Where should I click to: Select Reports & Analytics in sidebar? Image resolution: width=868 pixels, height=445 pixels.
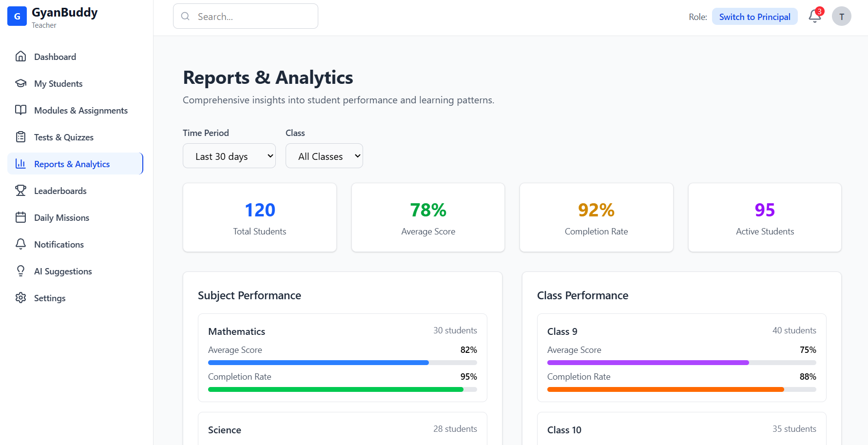point(72,164)
